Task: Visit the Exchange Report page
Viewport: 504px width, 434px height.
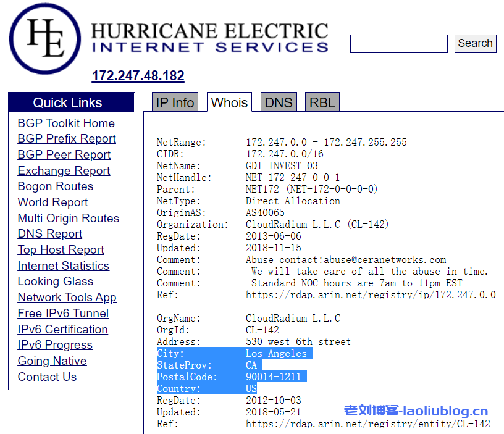Action: [64, 171]
